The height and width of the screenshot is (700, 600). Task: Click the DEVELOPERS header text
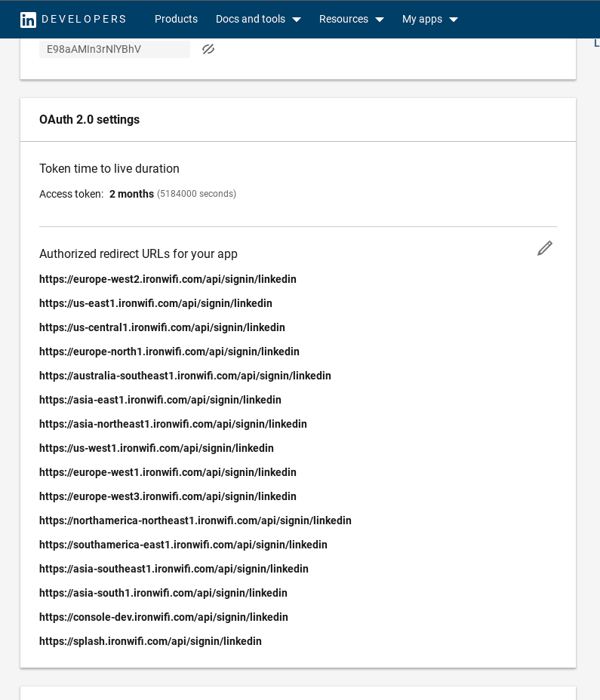click(x=84, y=19)
